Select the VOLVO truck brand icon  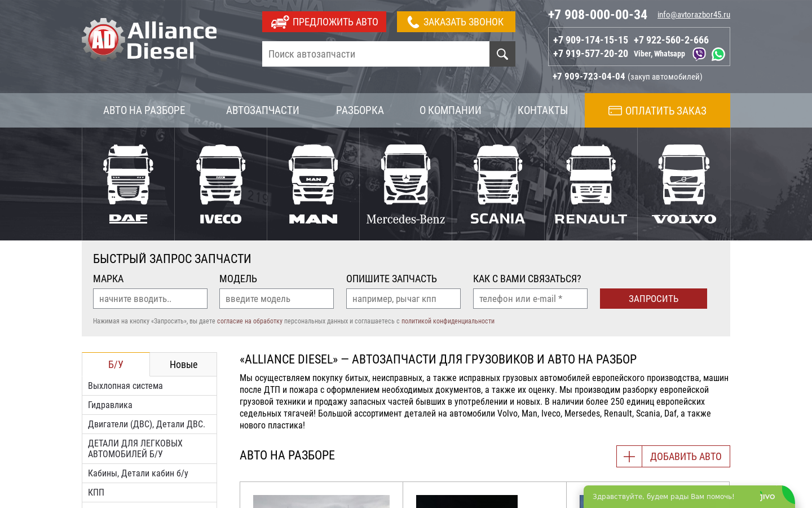[x=684, y=184]
